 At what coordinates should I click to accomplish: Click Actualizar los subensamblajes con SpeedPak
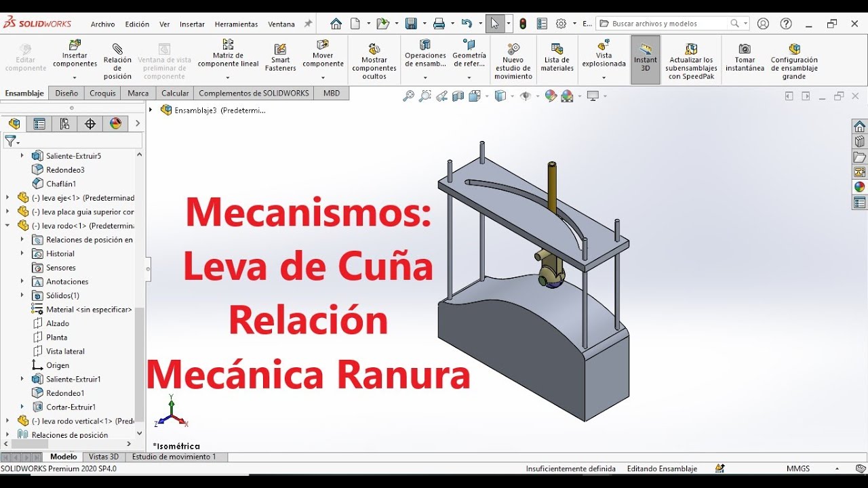point(691,62)
